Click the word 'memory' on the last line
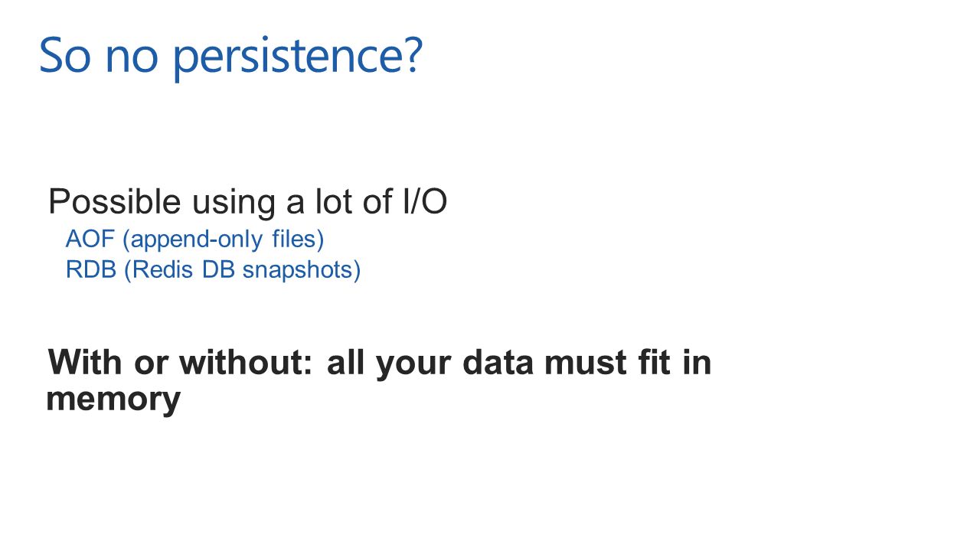Viewport: 980px width, 551px height. pos(113,400)
